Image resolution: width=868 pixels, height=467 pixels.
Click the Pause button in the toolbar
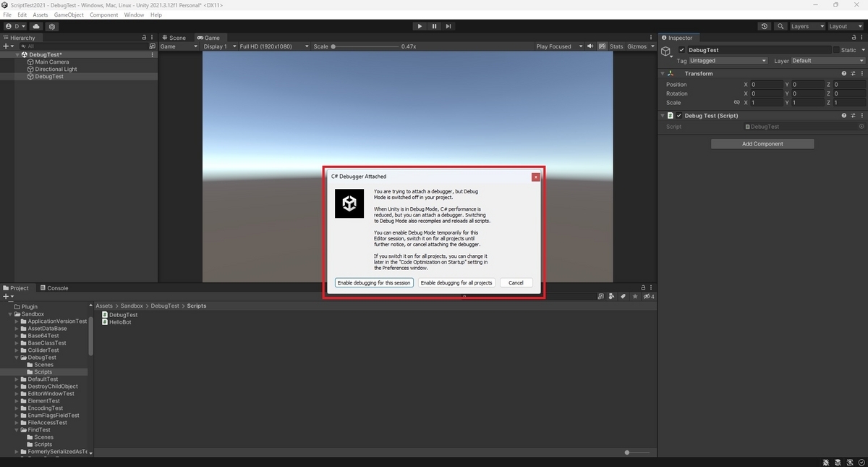434,26
